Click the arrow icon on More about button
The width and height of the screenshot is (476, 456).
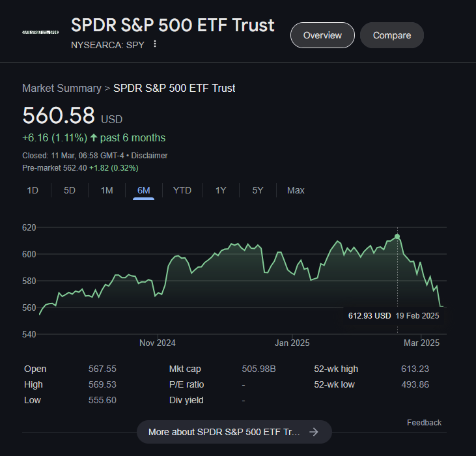point(314,432)
